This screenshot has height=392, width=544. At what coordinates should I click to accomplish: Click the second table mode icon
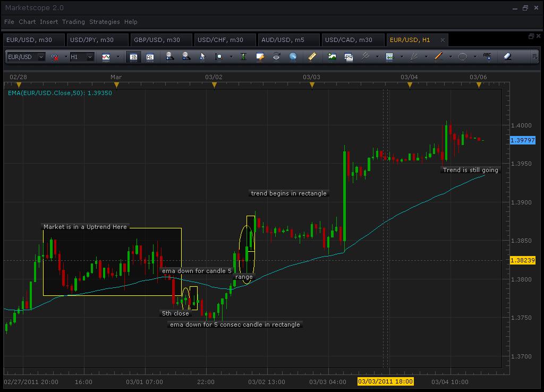(150, 57)
